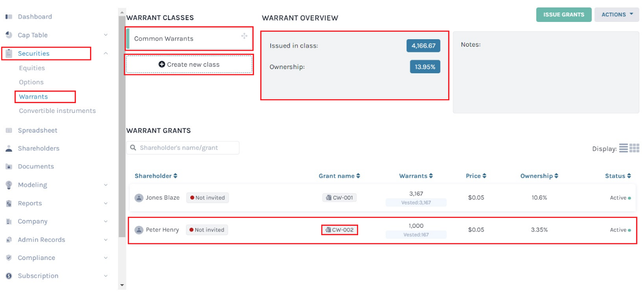Click the Notes area
Screen dimensions: 644x294
546,72
